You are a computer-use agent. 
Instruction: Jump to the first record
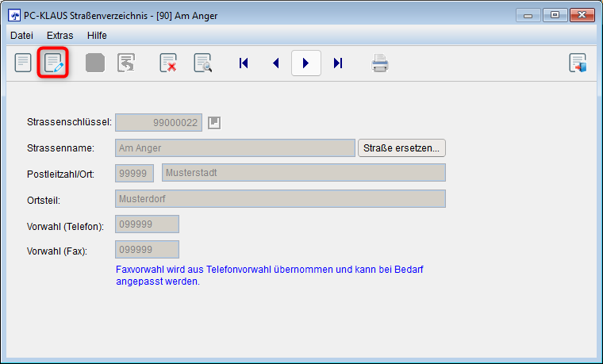point(244,63)
